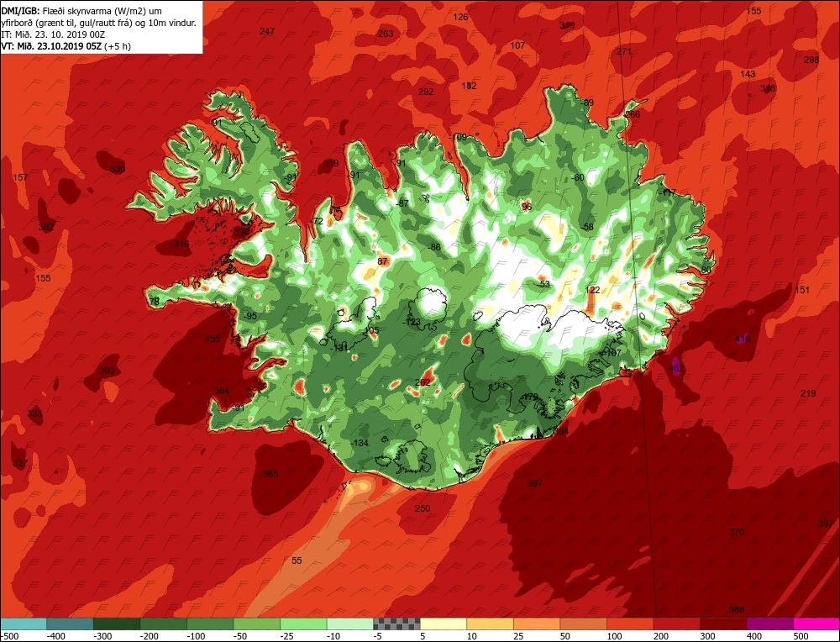Click the legend label '-5'

(x=377, y=636)
